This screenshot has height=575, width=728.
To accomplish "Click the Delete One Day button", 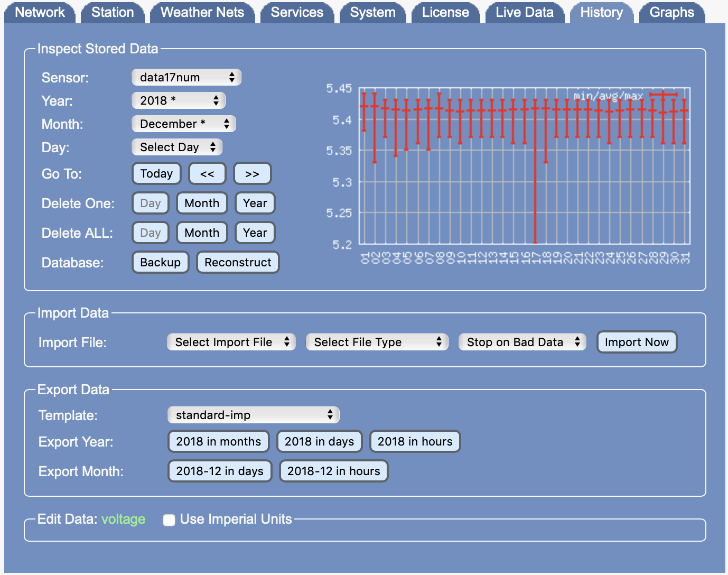I will [x=151, y=203].
